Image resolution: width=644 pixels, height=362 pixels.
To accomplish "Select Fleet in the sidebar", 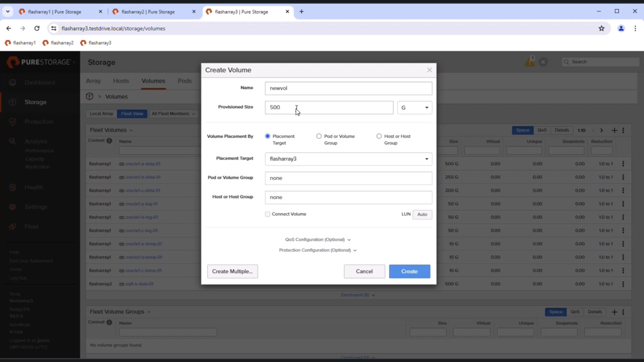I will [32, 226].
